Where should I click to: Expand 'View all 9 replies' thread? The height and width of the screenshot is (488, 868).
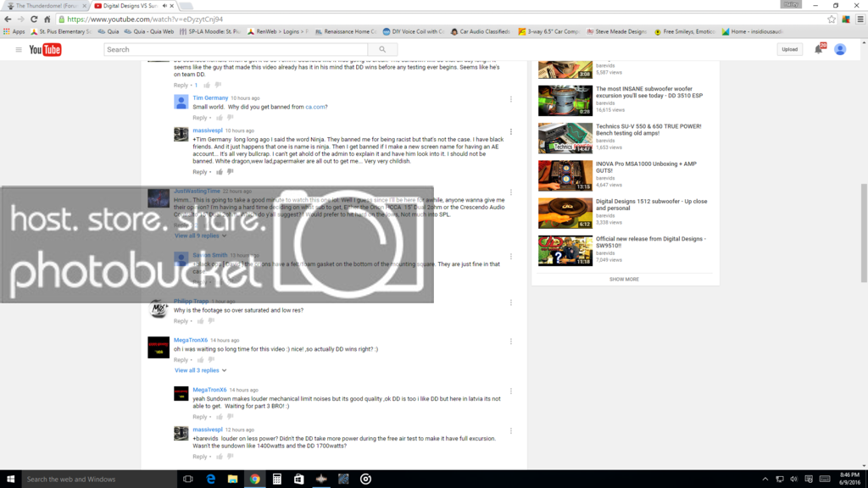click(200, 236)
